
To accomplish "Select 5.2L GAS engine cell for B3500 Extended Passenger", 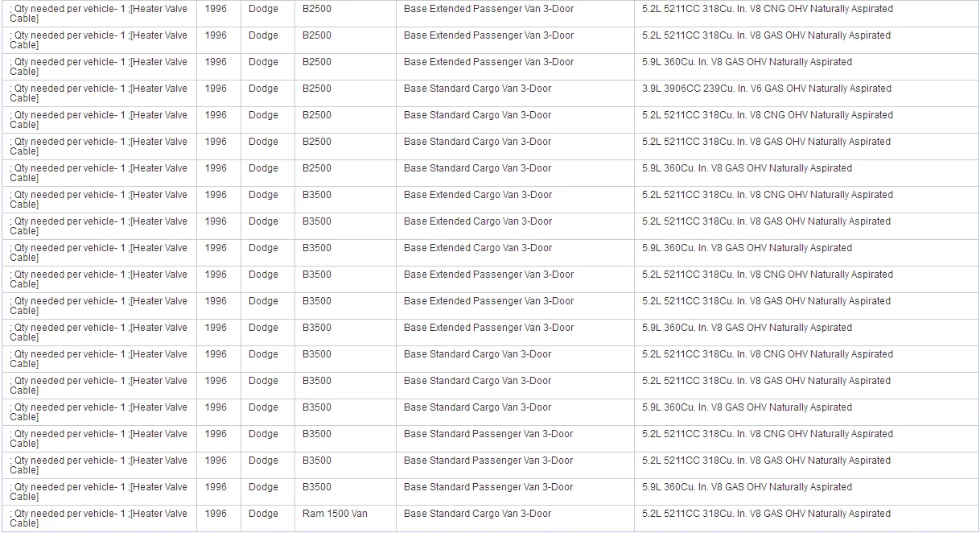I will 806,306.
